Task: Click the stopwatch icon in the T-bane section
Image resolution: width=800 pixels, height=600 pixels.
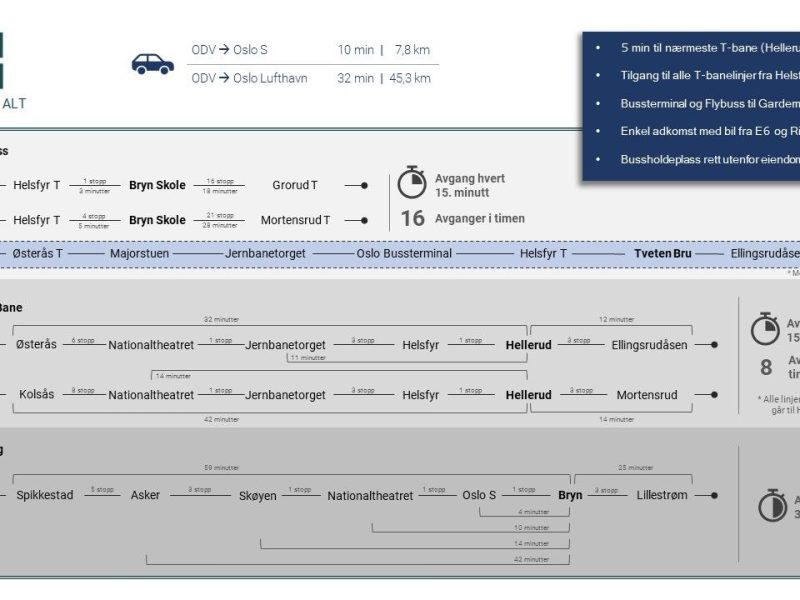Action: pyautogui.click(x=765, y=329)
